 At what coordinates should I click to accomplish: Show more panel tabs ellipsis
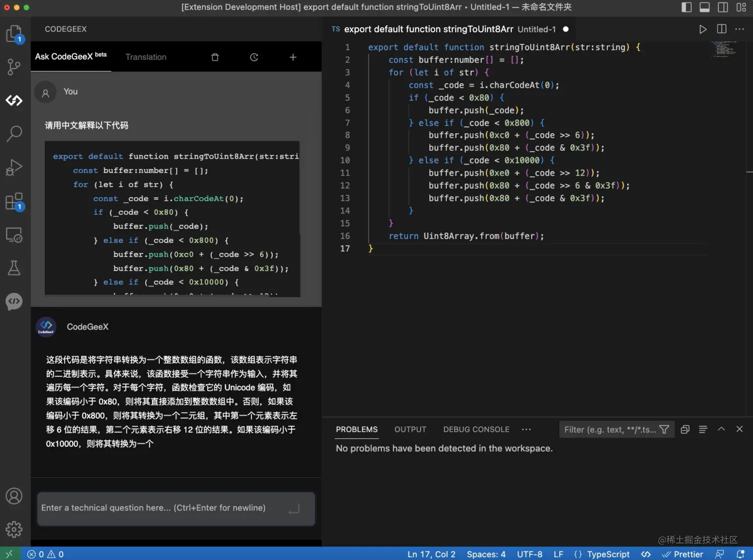tap(526, 429)
